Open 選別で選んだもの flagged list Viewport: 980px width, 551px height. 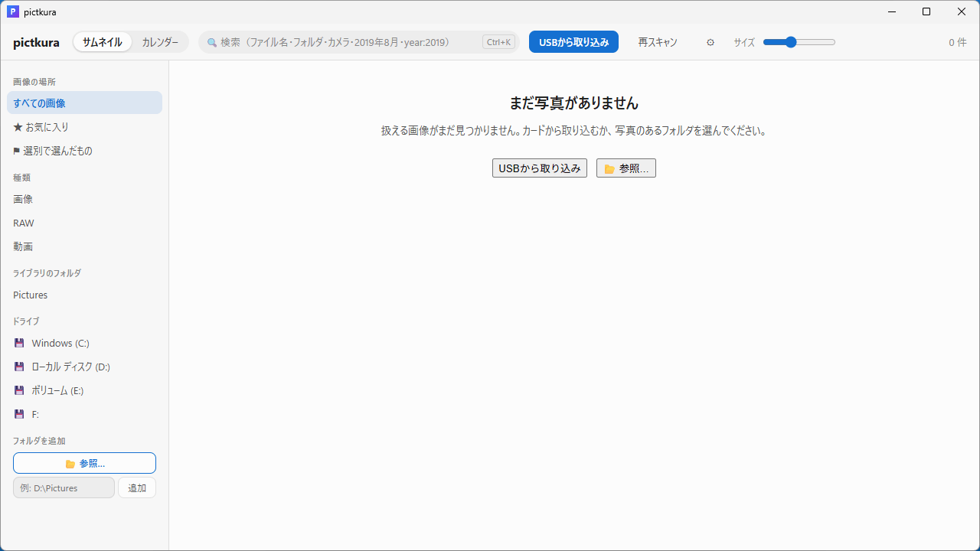[x=84, y=151]
